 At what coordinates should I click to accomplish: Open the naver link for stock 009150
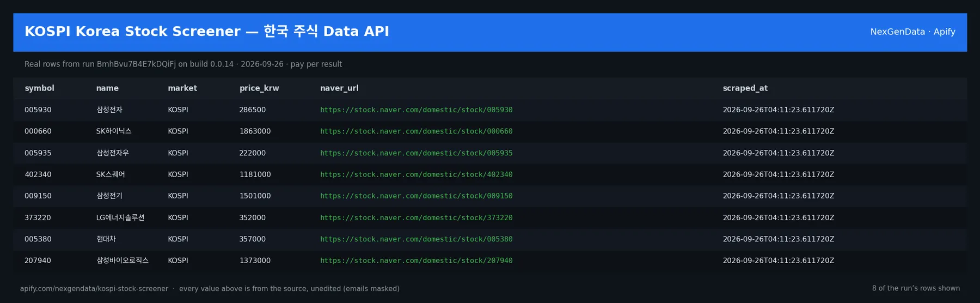(416, 196)
